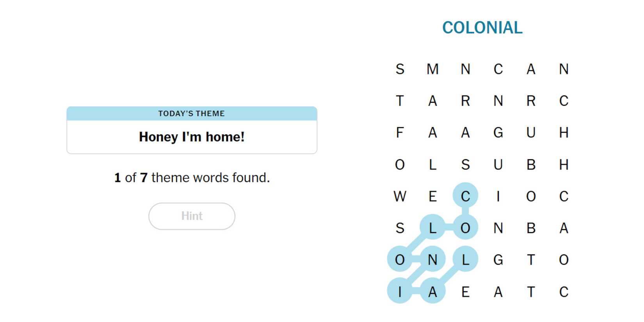This screenshot has width=644, height=322.
Task: Click the highlighted letter I
Action: [x=400, y=292]
